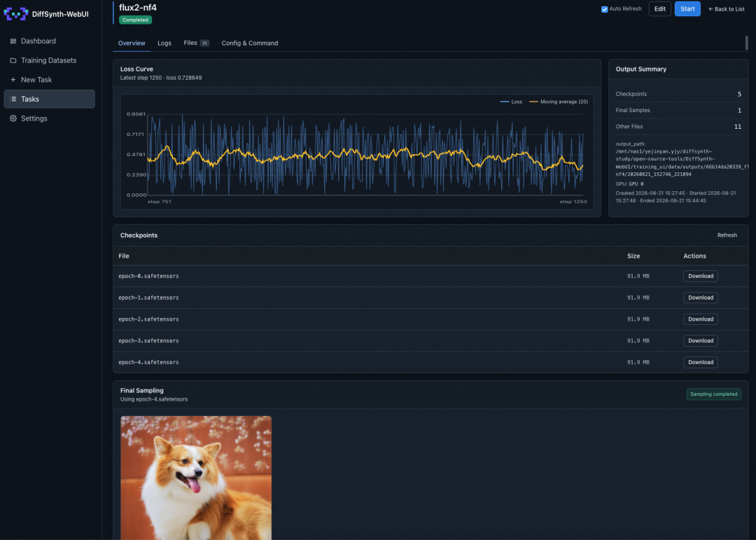Go to New Task page
The image size is (756, 540).
pos(49,80)
